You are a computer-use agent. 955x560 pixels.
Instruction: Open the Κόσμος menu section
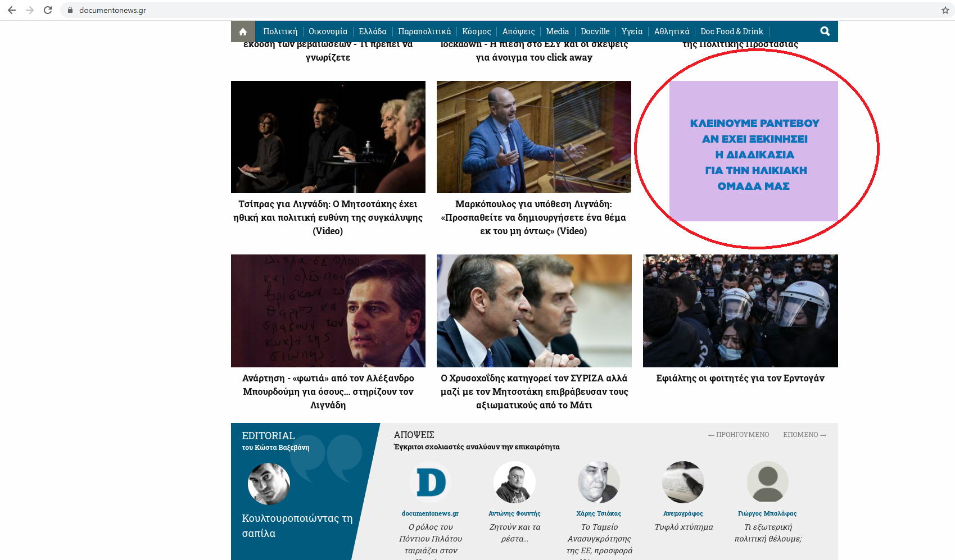coord(477,31)
